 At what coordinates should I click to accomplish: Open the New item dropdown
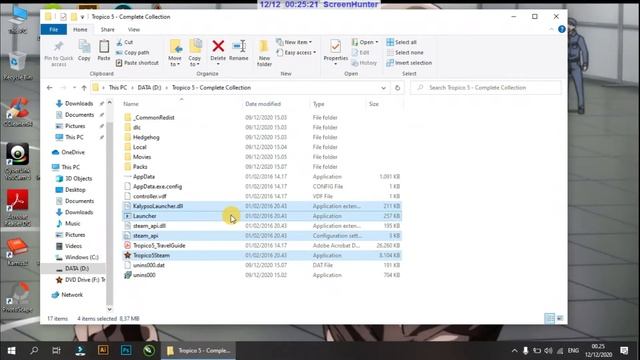click(x=294, y=42)
